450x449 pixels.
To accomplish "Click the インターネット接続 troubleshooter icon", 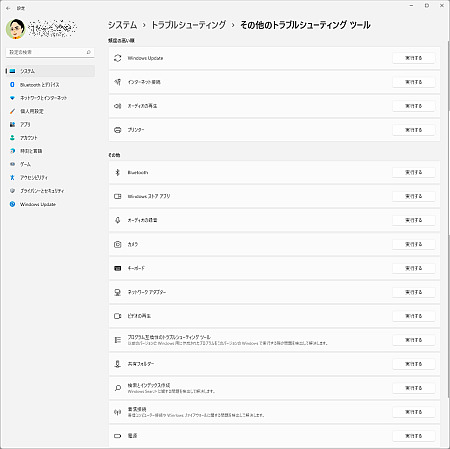I will pos(118,82).
